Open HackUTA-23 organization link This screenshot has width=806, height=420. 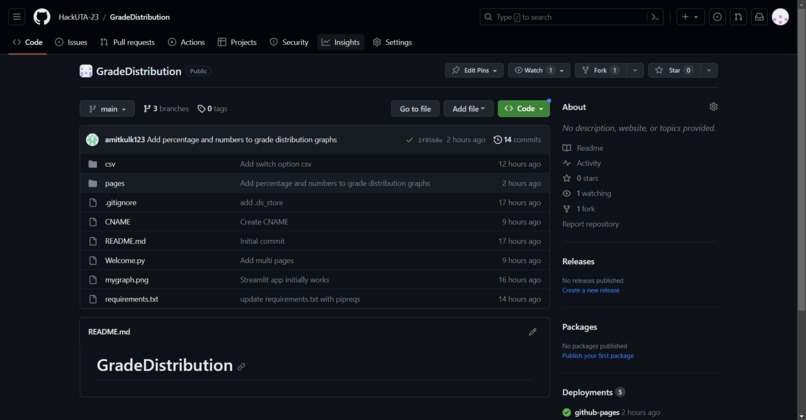78,17
